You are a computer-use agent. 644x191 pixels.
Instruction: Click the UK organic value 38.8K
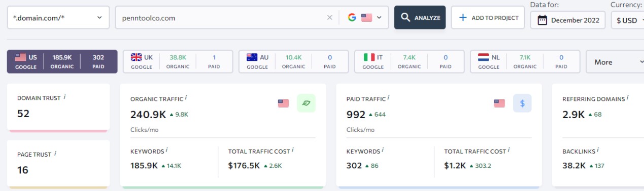178,58
